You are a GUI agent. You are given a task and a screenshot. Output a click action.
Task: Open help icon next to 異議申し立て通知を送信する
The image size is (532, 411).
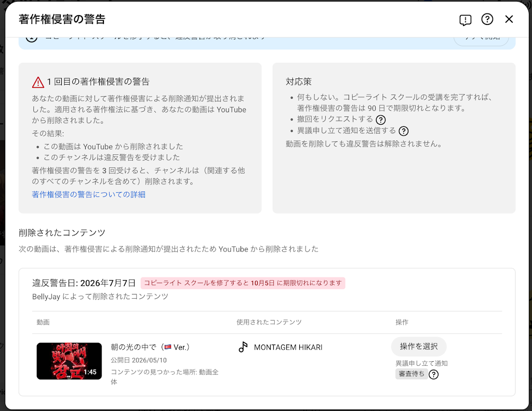[403, 131]
